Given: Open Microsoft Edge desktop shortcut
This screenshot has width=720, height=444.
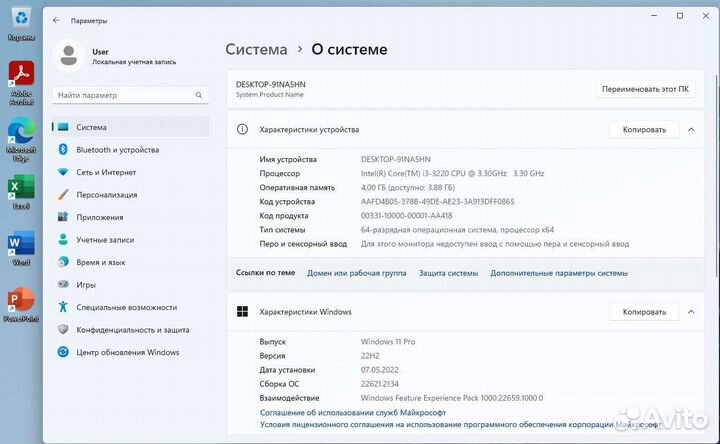Looking at the screenshot, I should pyautogui.click(x=21, y=140).
